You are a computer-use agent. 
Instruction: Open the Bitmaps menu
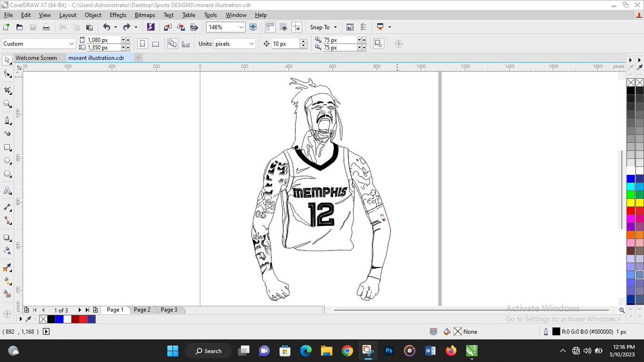145,15
